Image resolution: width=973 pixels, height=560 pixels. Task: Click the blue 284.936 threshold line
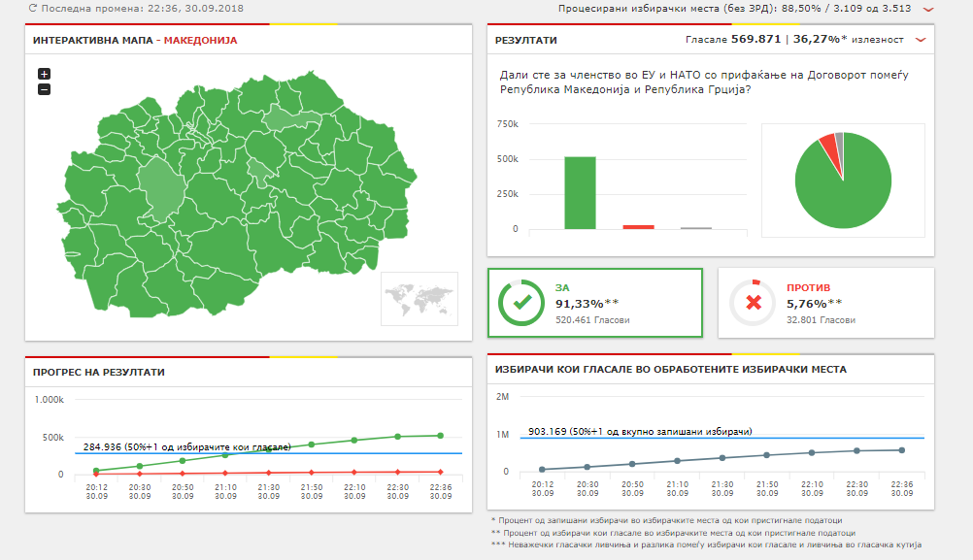[x=388, y=453]
